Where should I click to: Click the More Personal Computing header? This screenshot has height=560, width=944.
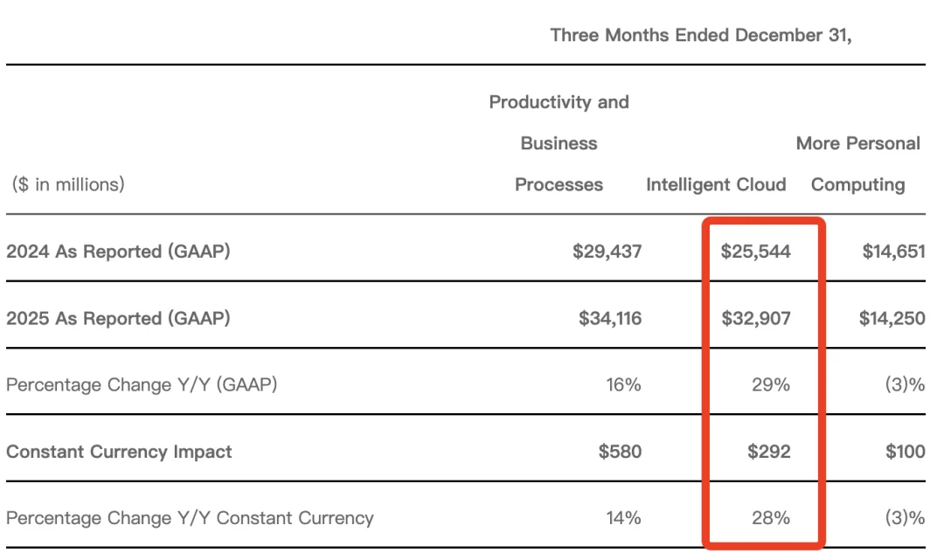(857, 163)
